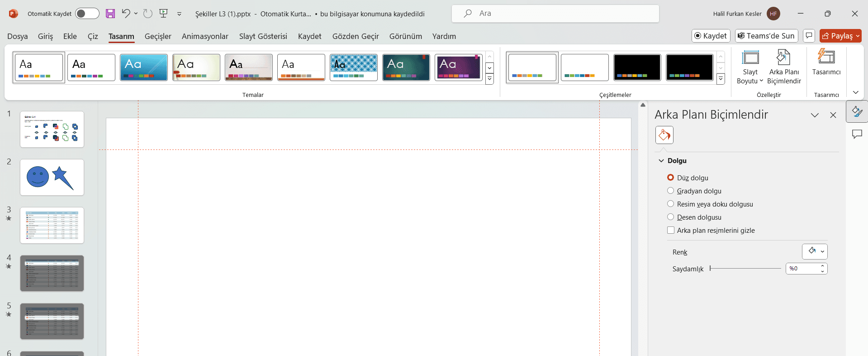Open the Slayt Boyutu menu
868x356 pixels.
tap(749, 67)
